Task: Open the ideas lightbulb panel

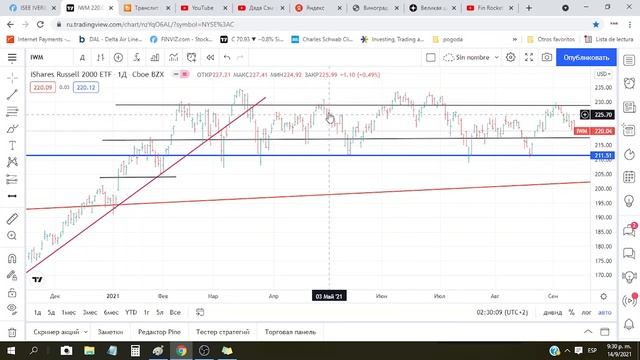Action: click(629, 200)
